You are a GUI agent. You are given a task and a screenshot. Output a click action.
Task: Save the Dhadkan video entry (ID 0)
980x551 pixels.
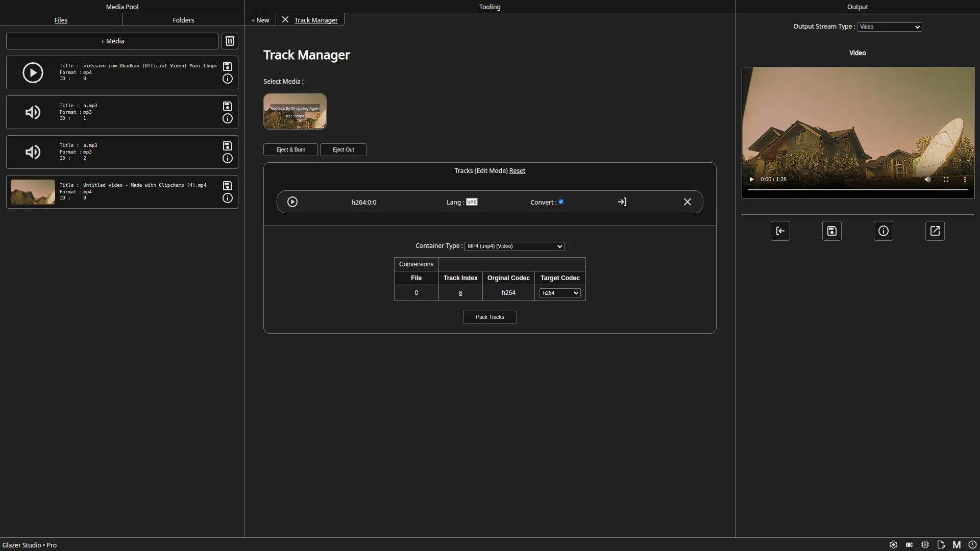(x=228, y=66)
